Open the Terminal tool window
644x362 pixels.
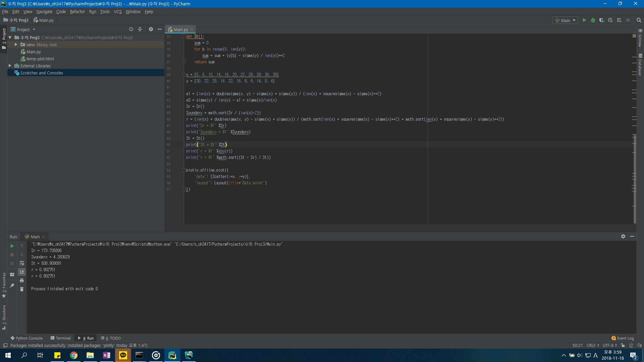[x=60, y=338]
